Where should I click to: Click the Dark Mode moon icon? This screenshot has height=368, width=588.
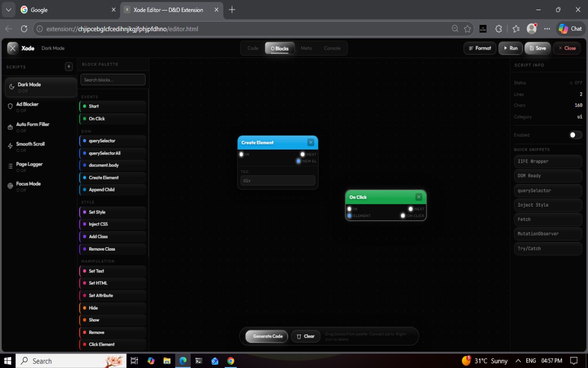pos(12,87)
